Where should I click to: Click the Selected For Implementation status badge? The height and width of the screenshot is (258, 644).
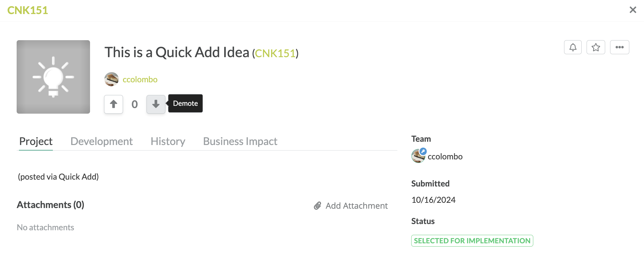[472, 241]
